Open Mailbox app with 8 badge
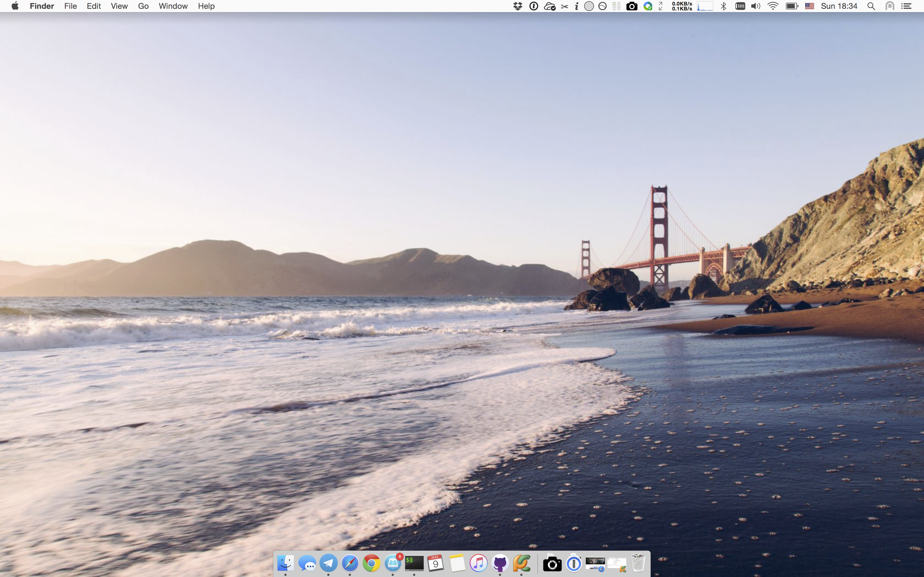This screenshot has width=924, height=577. 392,563
